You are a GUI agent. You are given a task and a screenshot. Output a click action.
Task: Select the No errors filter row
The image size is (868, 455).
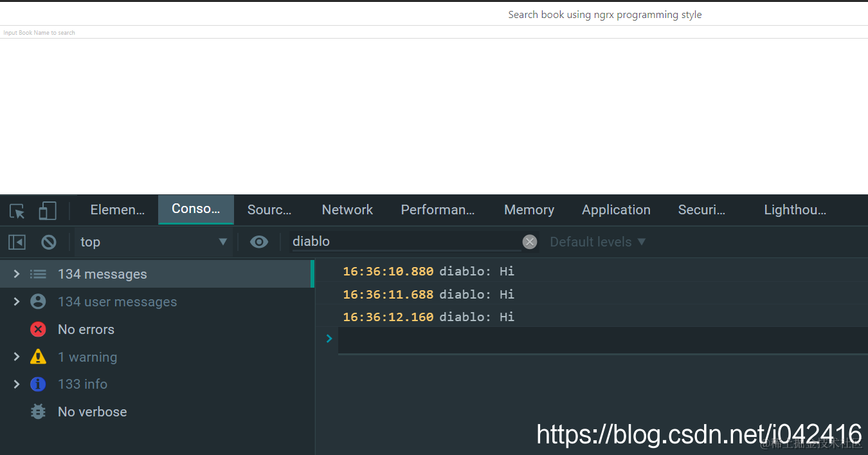point(157,330)
